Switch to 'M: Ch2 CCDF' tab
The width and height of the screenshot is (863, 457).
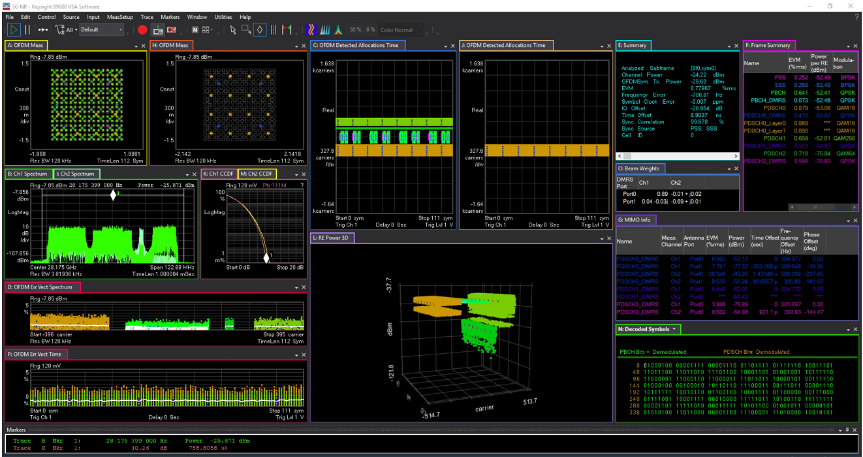click(x=257, y=174)
